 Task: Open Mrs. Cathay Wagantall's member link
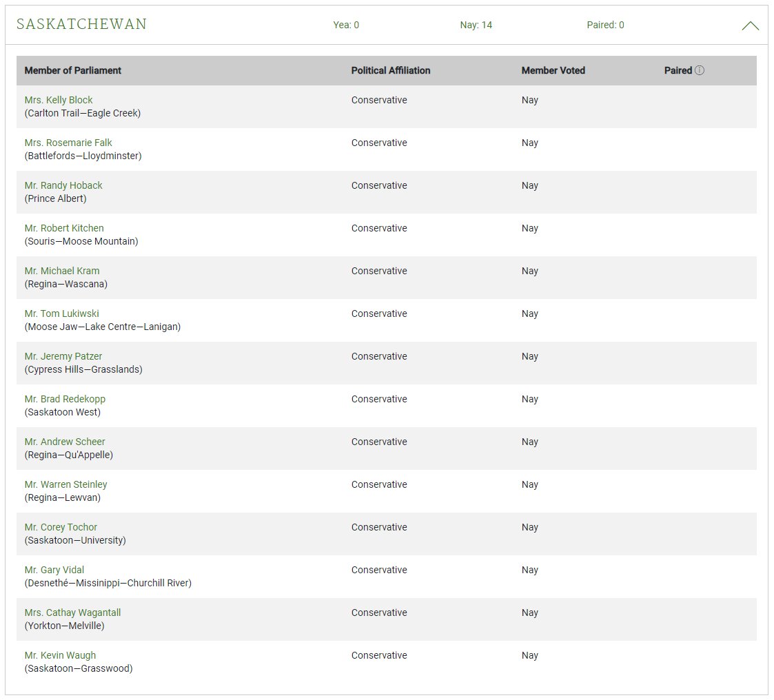pyautogui.click(x=72, y=612)
